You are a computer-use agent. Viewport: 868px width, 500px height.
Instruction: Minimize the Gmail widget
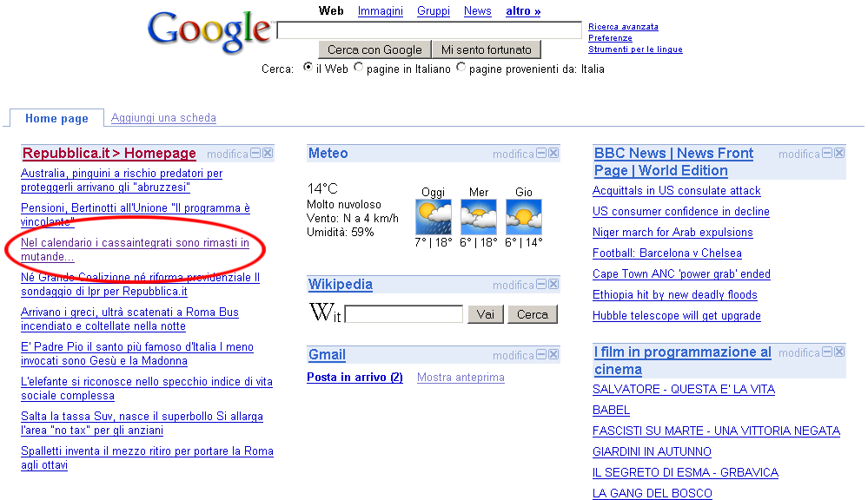[541, 354]
